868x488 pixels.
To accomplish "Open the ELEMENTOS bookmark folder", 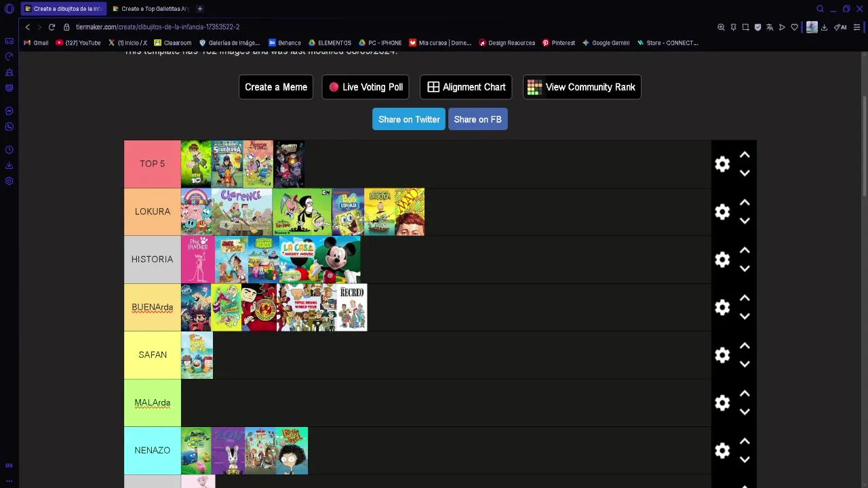I will click(330, 43).
